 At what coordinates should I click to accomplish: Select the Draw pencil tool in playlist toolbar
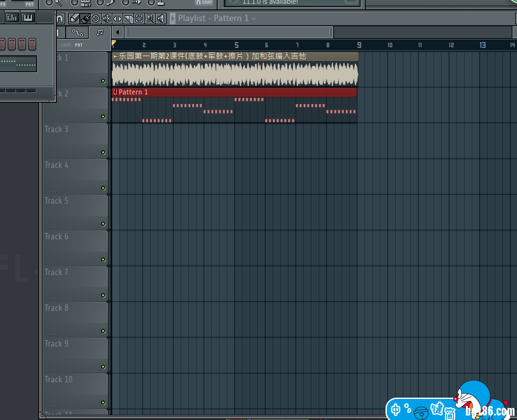click(x=73, y=19)
